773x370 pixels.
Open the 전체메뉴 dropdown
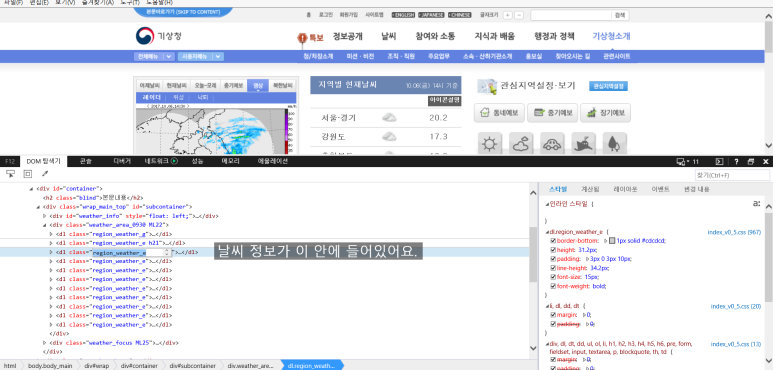tap(154, 56)
